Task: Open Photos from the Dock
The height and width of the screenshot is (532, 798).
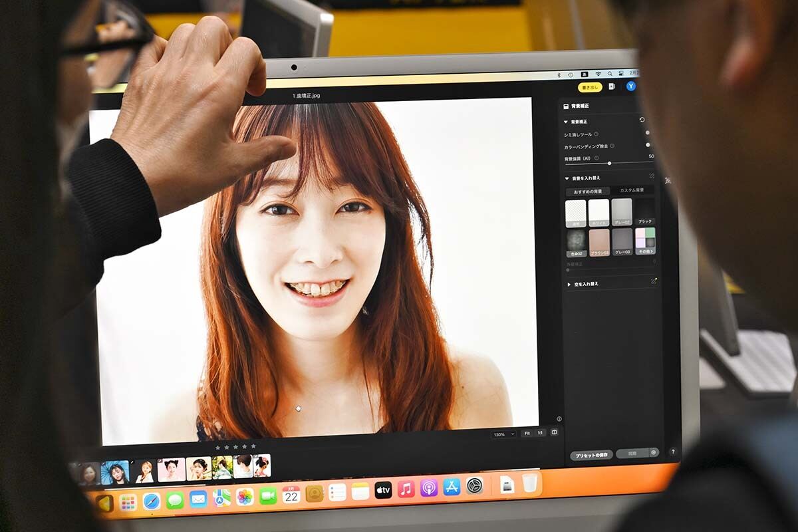Action: click(245, 496)
